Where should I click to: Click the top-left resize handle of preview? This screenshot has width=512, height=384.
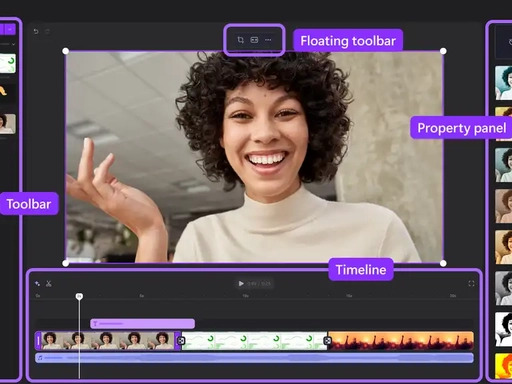point(66,51)
